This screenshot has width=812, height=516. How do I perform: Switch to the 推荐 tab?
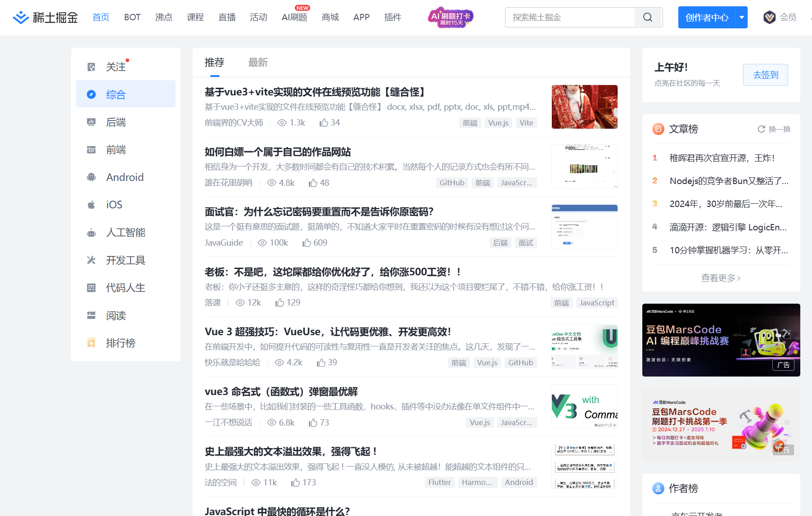coord(214,63)
